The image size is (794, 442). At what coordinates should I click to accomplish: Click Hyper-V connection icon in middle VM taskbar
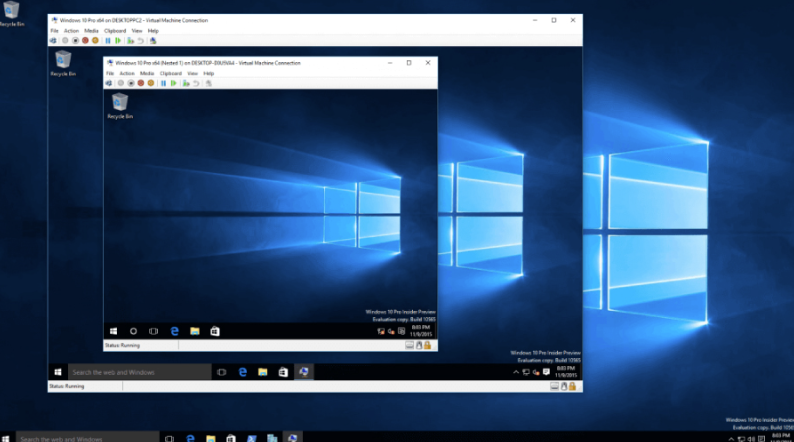[x=304, y=372]
